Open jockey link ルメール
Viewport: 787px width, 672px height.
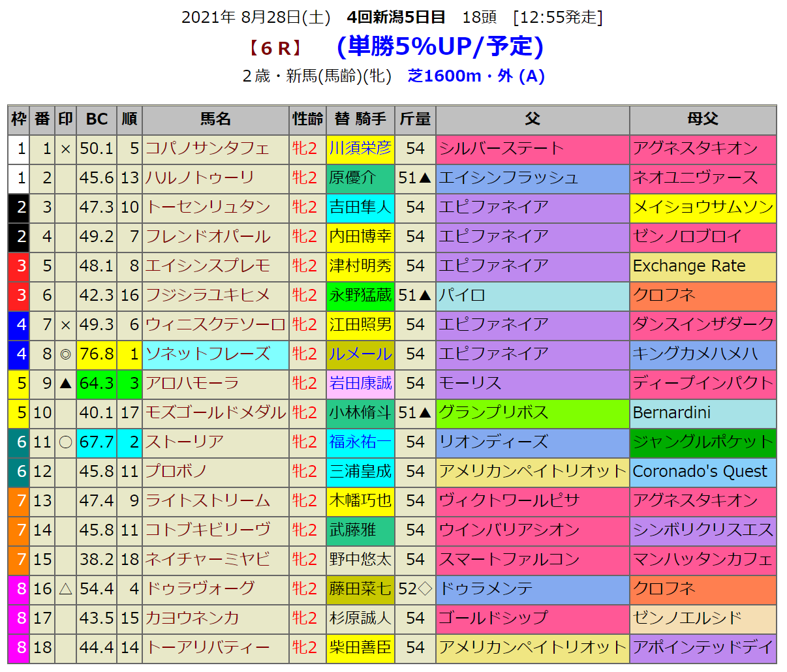pyautogui.click(x=360, y=354)
